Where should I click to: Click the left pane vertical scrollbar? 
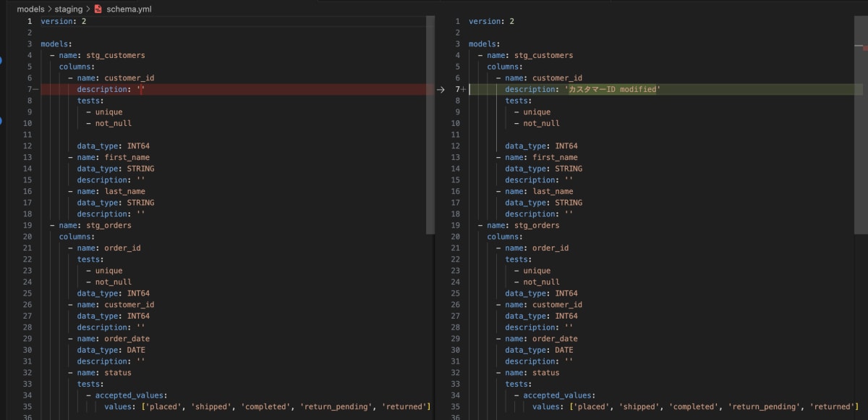tap(430, 125)
